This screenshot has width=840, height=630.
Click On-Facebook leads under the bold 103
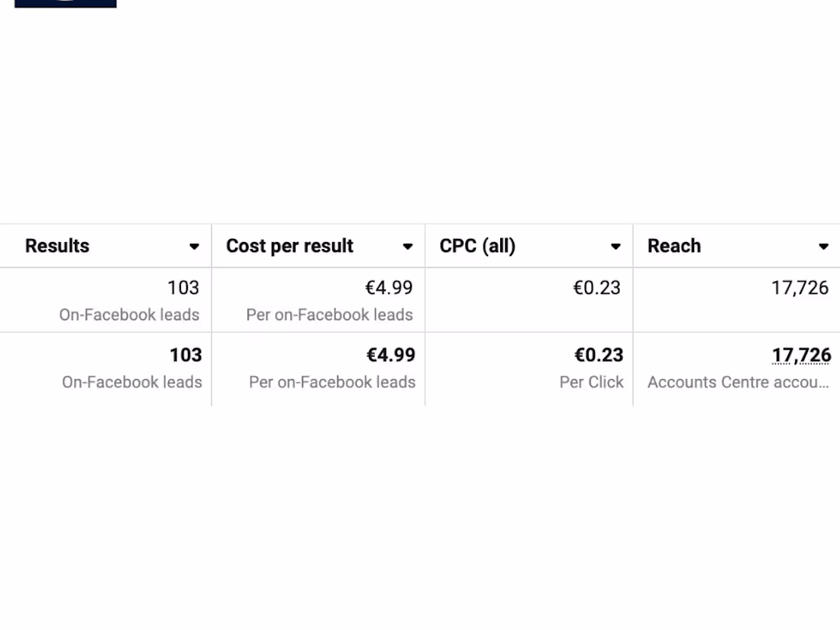coord(132,382)
